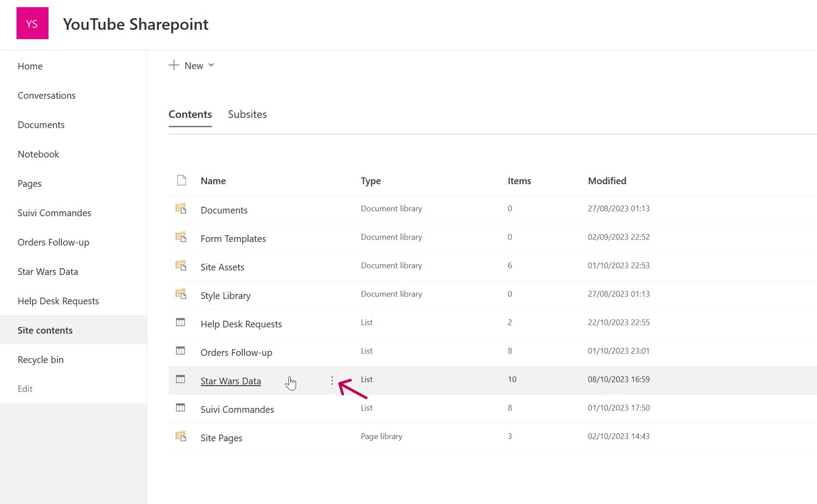The width and height of the screenshot is (817, 504).
Task: Open Help Desk Requests in left navigation
Action: 58,301
